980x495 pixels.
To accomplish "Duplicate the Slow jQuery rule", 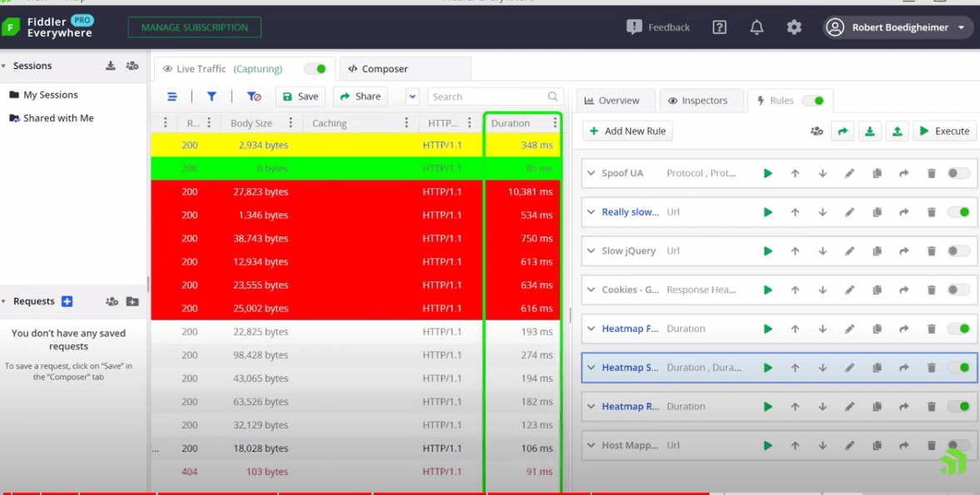I will tap(877, 251).
